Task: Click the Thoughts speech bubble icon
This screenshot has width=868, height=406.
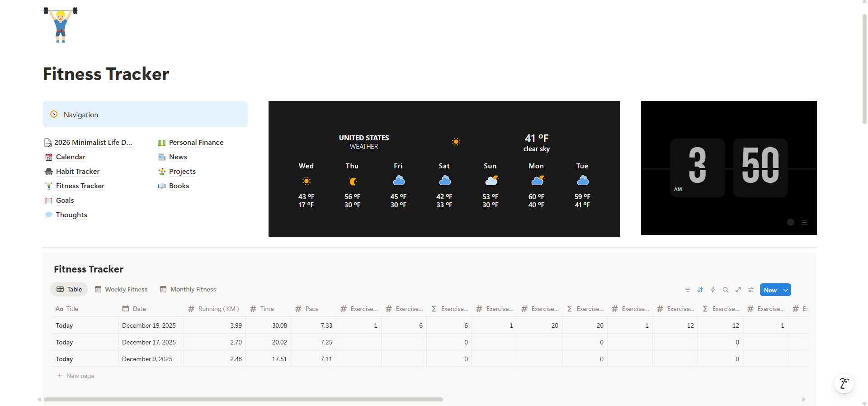Action: coord(49,215)
